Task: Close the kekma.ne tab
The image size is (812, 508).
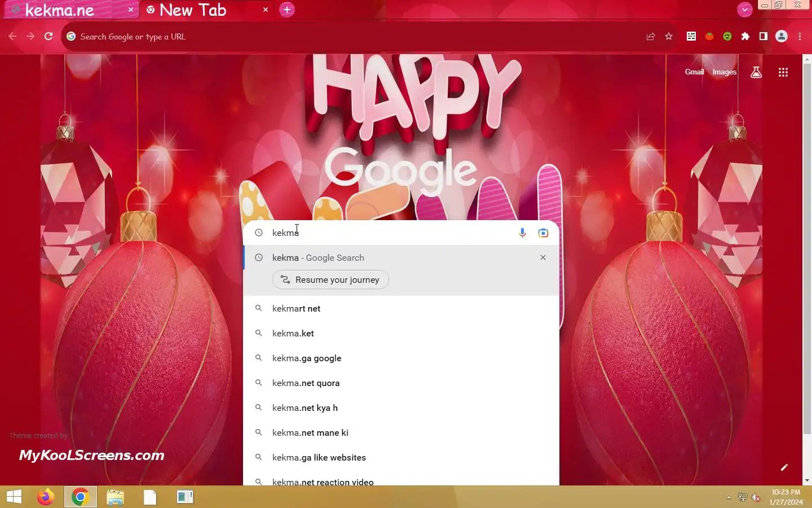Action: [x=131, y=10]
